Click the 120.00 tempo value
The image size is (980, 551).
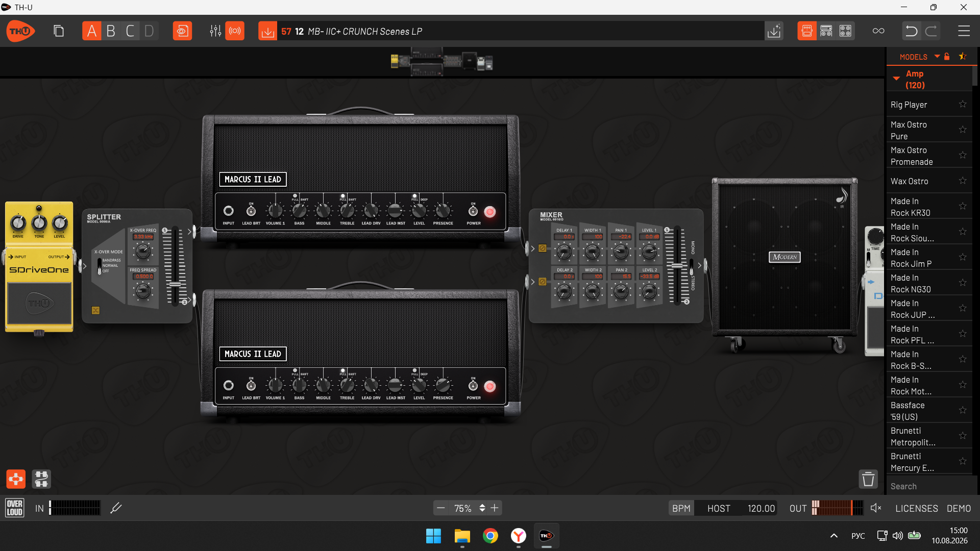761,508
